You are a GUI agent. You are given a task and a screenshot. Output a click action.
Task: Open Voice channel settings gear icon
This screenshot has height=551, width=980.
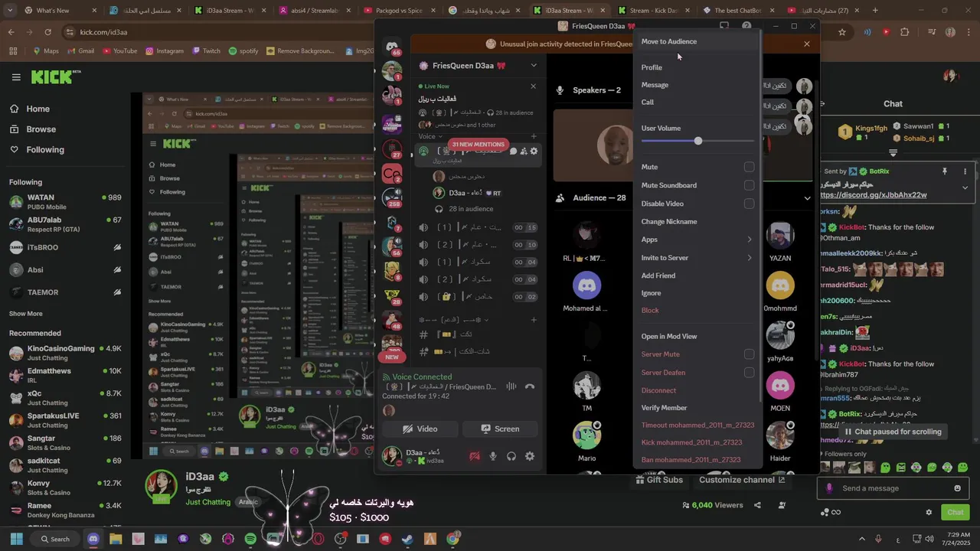pyautogui.click(x=534, y=152)
